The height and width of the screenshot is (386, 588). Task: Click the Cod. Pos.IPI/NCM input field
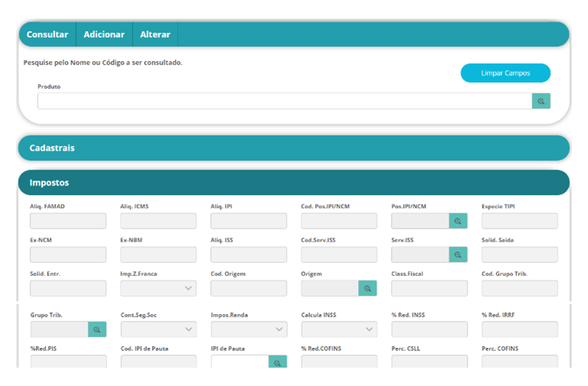click(x=339, y=221)
